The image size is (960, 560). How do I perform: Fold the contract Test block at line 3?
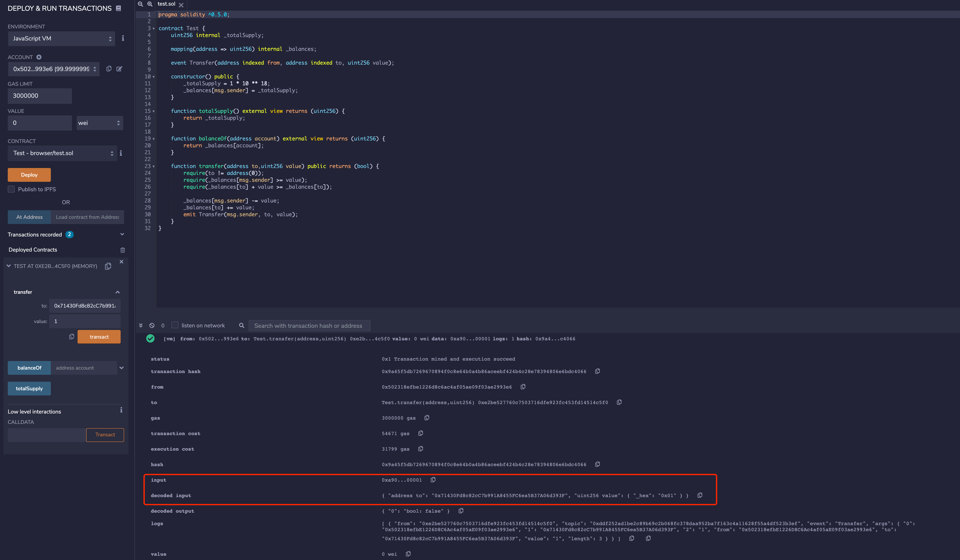(x=154, y=29)
